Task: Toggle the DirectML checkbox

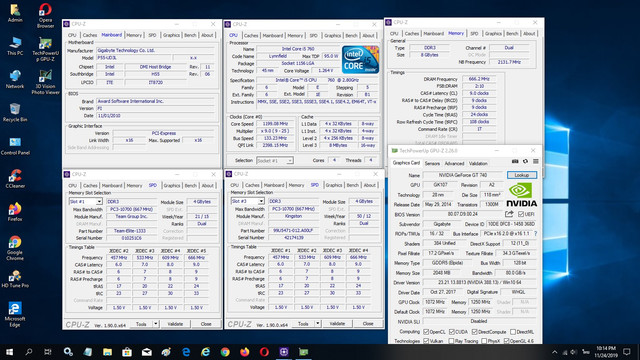Action: [x=513, y=332]
